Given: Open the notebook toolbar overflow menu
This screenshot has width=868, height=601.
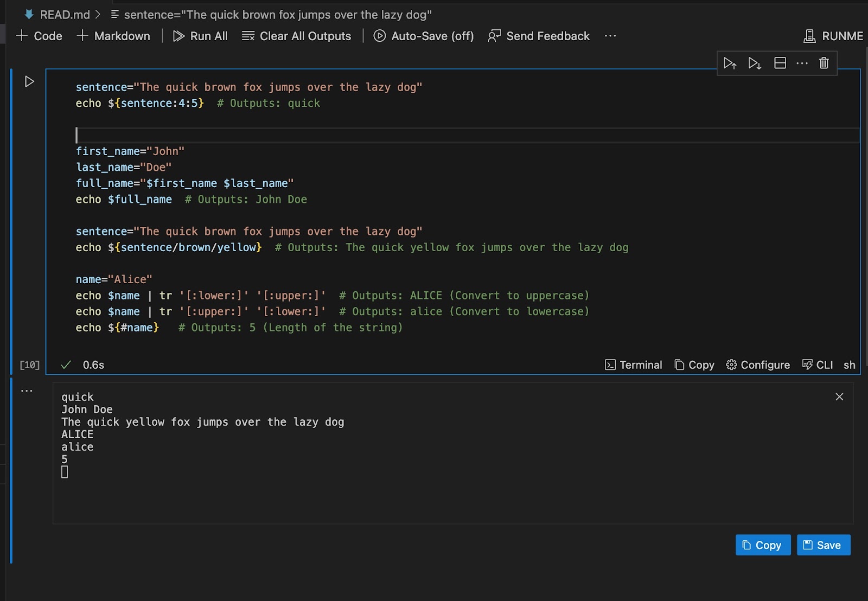Looking at the screenshot, I should point(610,36).
